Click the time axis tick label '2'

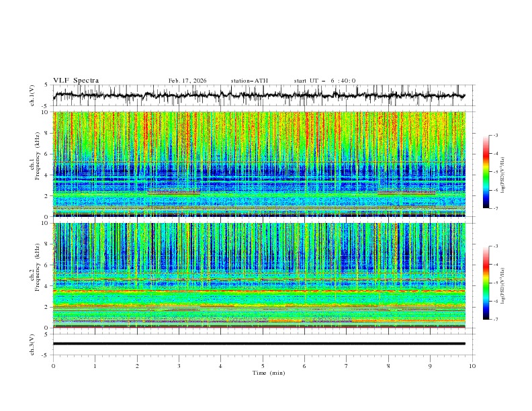[137, 366]
